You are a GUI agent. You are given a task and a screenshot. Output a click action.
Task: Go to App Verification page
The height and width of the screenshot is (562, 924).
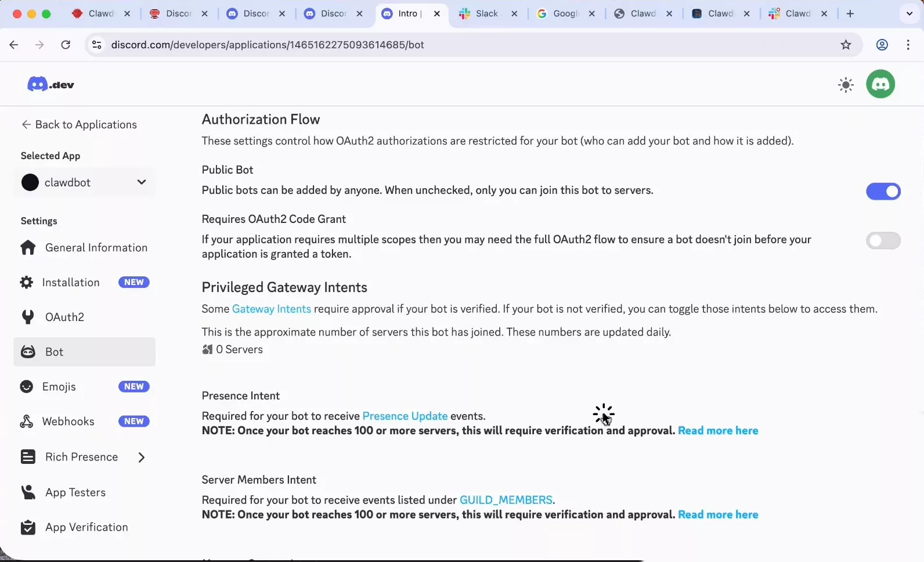point(86,527)
